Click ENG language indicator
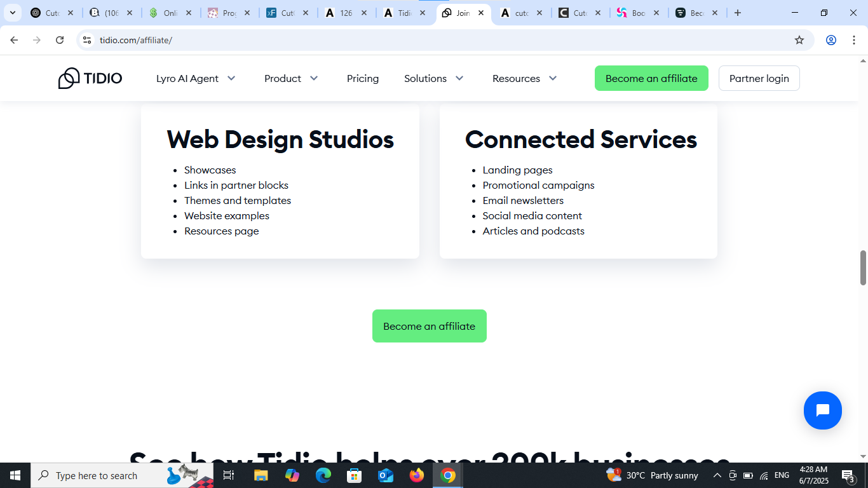The image size is (868, 488). tap(782, 475)
